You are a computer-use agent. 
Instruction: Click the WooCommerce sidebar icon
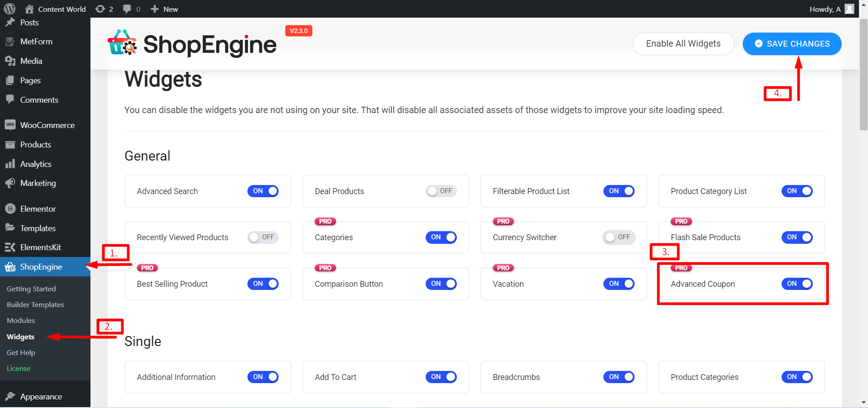click(x=10, y=125)
